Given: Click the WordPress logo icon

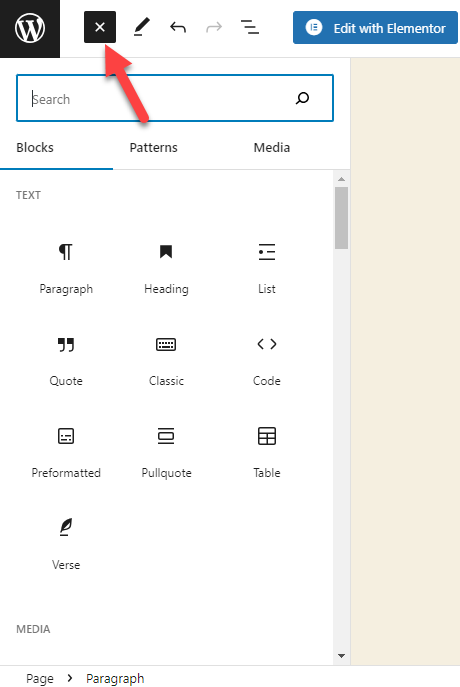Looking at the screenshot, I should (30, 28).
